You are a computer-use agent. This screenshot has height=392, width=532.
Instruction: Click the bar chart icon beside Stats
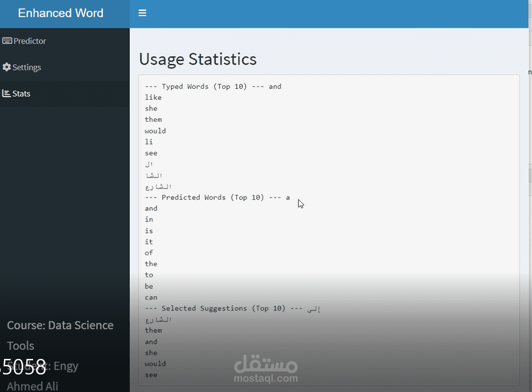point(7,94)
